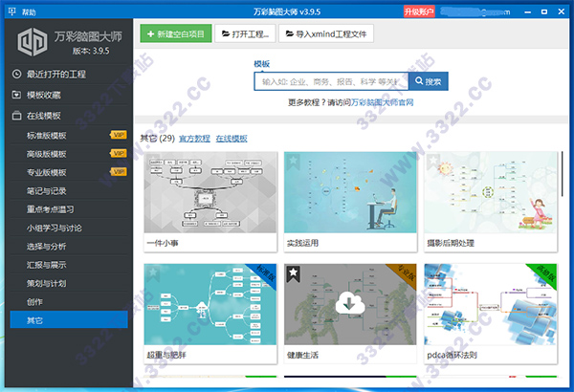
Task: Click the star folder icon beside 模板收藏
Action: tap(16, 95)
